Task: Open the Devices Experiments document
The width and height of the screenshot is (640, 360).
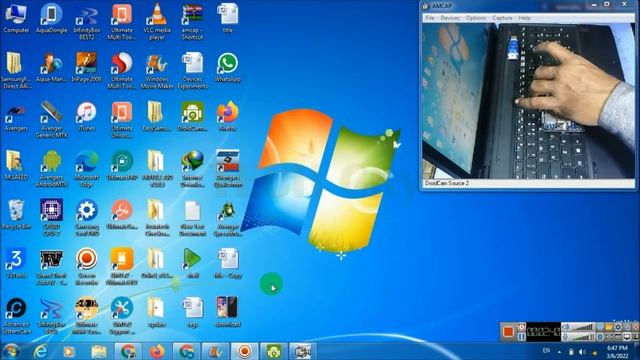Action: [192, 71]
